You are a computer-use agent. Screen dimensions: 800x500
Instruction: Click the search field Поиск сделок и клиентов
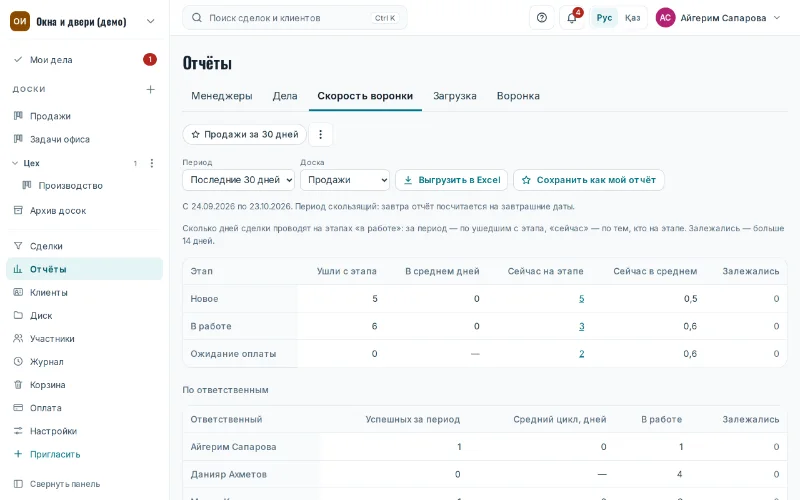click(x=295, y=18)
